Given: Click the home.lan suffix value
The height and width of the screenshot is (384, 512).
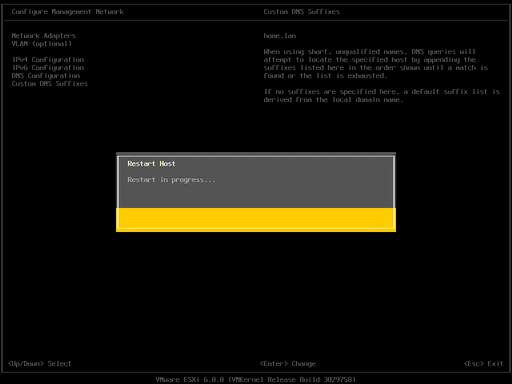Looking at the screenshot, I should (280, 36).
